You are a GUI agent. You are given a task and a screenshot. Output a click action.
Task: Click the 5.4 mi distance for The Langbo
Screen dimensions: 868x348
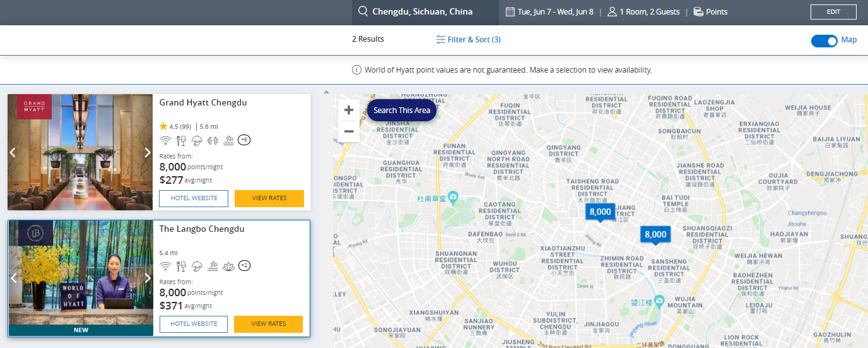click(x=168, y=253)
